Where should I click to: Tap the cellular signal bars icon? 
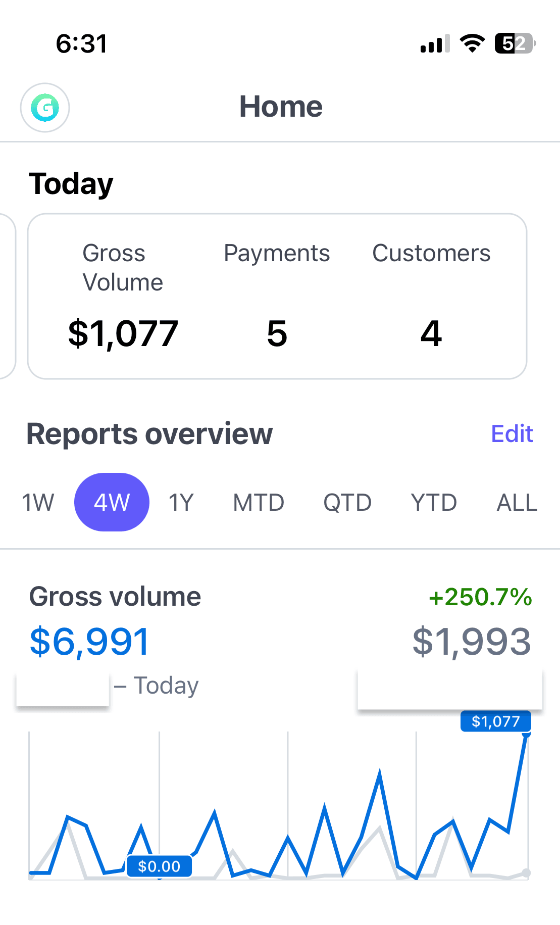point(434,44)
